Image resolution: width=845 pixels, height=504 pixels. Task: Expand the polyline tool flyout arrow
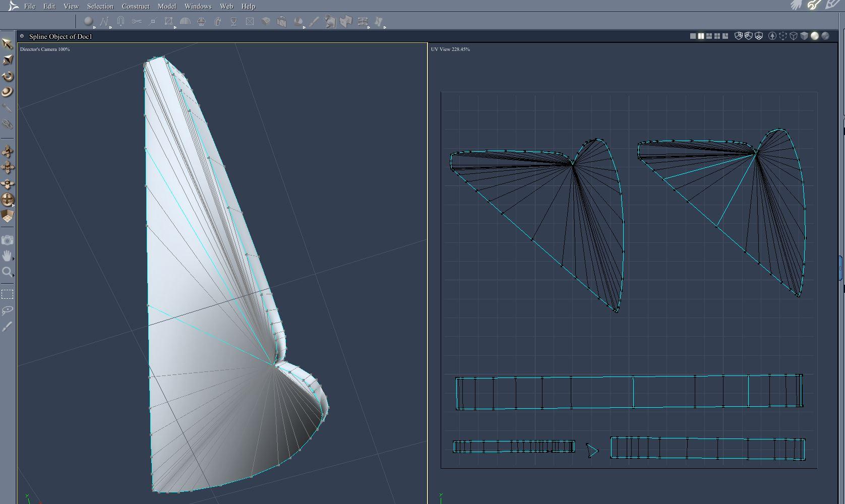coord(110,27)
